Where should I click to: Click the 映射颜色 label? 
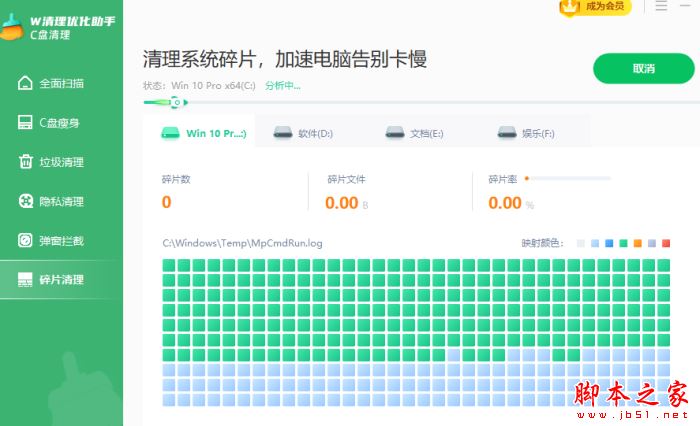click(542, 243)
